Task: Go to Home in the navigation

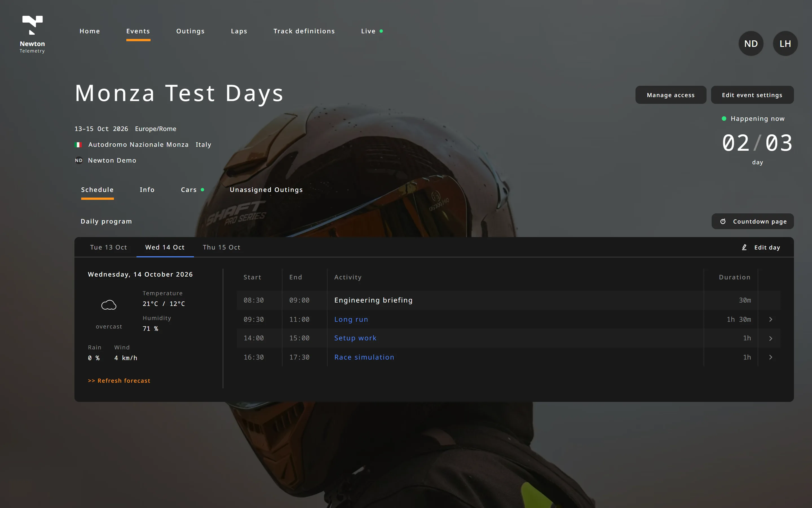Action: point(90,31)
